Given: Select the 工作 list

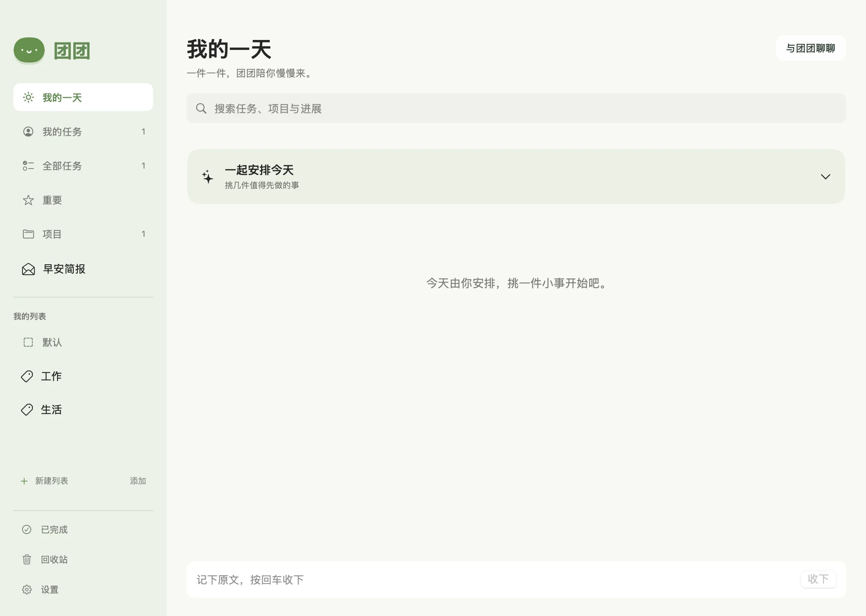Looking at the screenshot, I should pyautogui.click(x=83, y=376).
